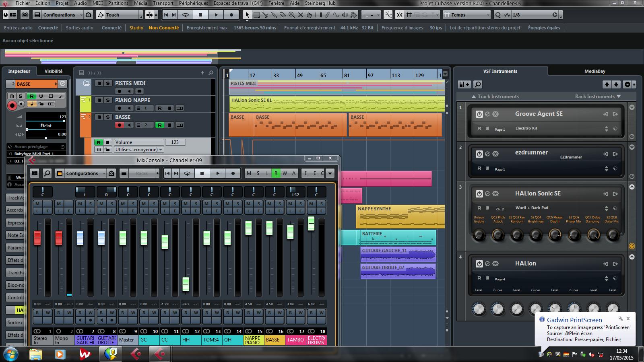Screen dimensions: 644x362
Task: Select the Time Warp hand tool
Action: tap(309, 15)
